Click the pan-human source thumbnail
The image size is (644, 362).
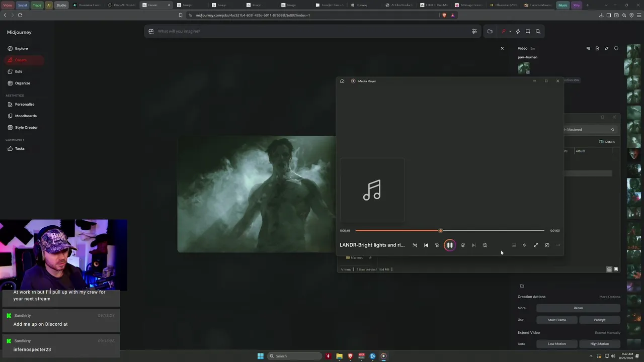tap(524, 68)
